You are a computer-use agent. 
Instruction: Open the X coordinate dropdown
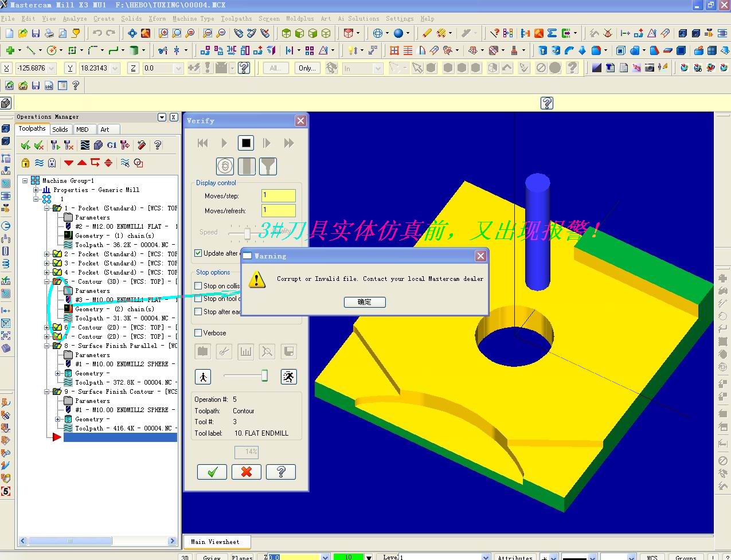coord(52,68)
